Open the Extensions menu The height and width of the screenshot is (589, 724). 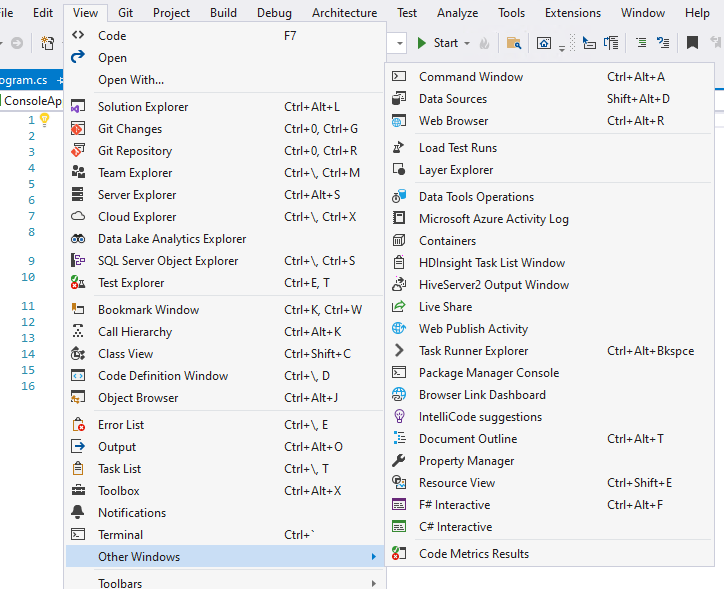coord(573,13)
